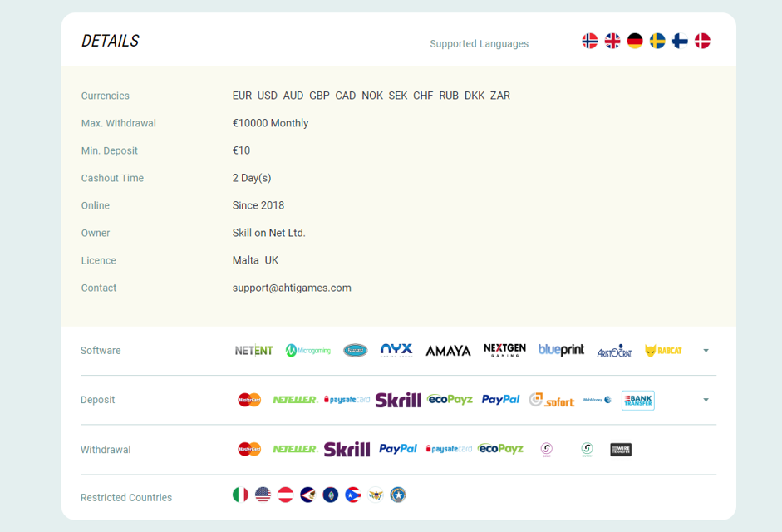
Task: Click the NetEnt software logo
Action: click(x=253, y=351)
